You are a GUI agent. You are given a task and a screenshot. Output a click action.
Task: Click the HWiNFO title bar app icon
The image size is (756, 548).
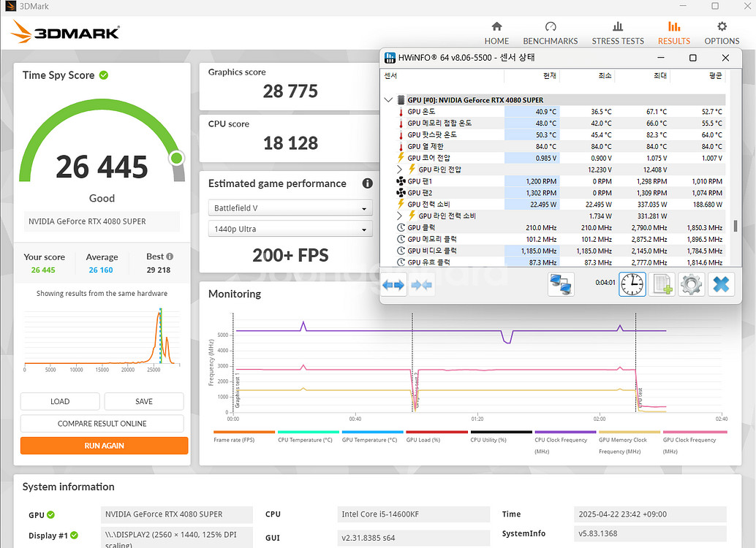point(390,58)
